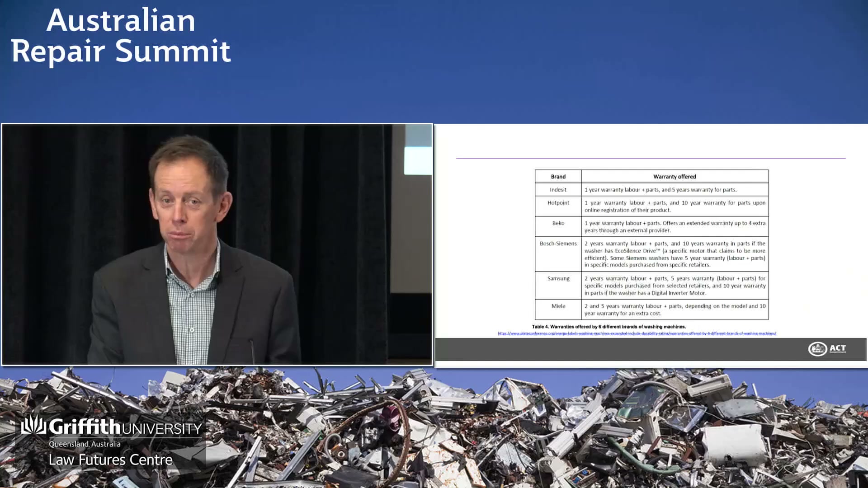Select the "Brand" column header
The width and height of the screenshot is (868, 488).
pyautogui.click(x=558, y=177)
